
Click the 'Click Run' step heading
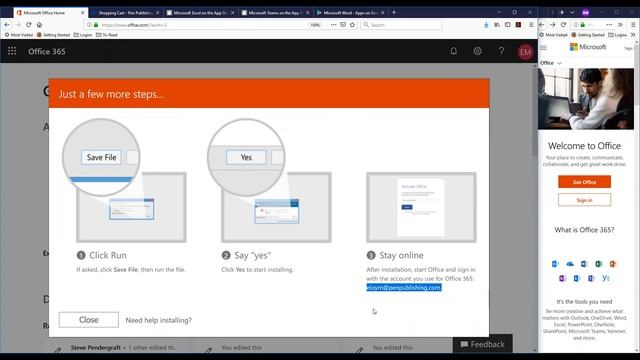108,256
